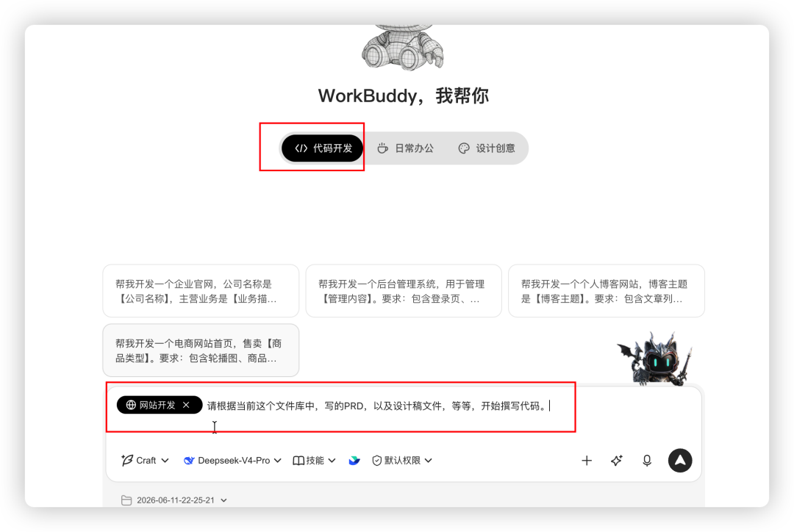Choose the 后台管理系统 prompt suggestion card
794x532 pixels.
point(404,291)
